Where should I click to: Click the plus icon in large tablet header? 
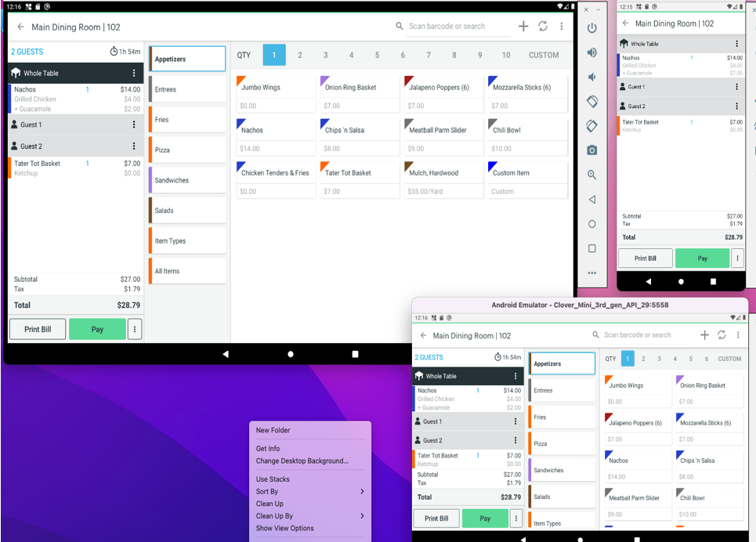point(523,27)
